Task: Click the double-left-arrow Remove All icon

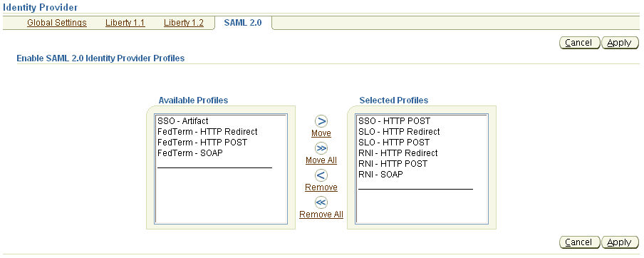Action: point(321,202)
